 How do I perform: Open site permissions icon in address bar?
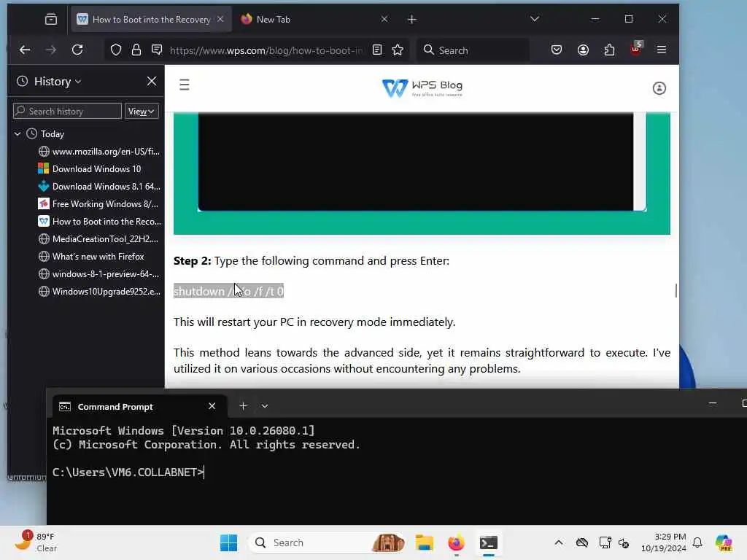point(157,50)
